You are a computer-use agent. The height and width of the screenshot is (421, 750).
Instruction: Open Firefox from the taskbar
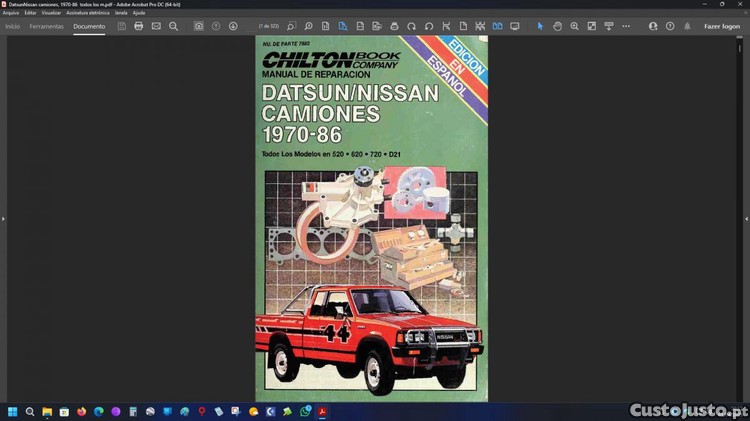click(81, 411)
